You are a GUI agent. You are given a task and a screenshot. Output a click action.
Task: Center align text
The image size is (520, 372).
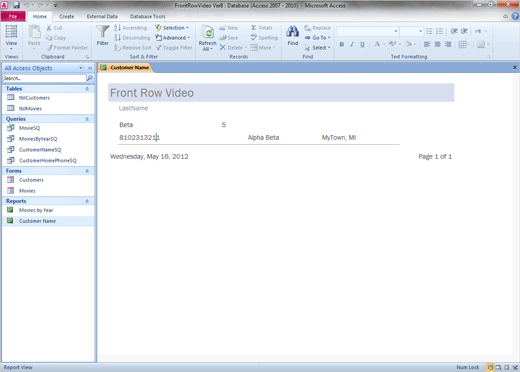click(438, 44)
